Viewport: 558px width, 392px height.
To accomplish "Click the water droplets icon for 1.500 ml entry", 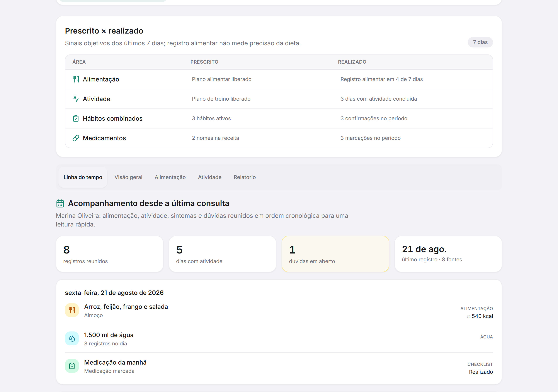I will pyautogui.click(x=72, y=338).
